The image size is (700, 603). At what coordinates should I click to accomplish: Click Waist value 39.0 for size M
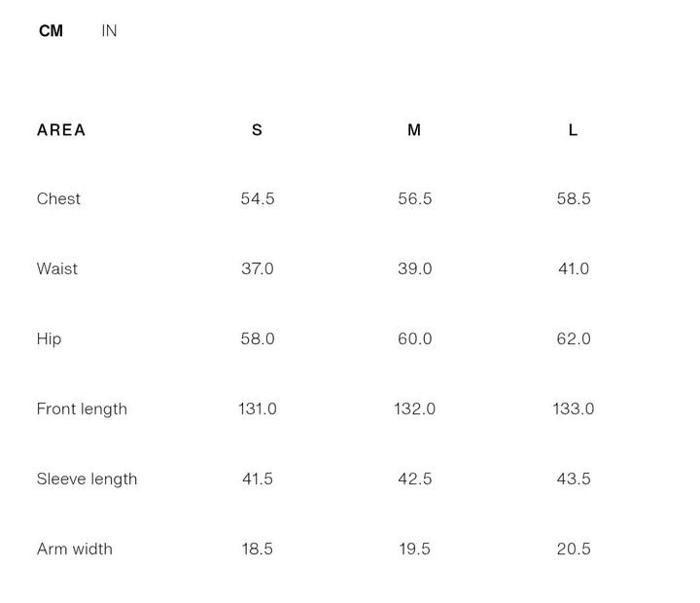414,268
